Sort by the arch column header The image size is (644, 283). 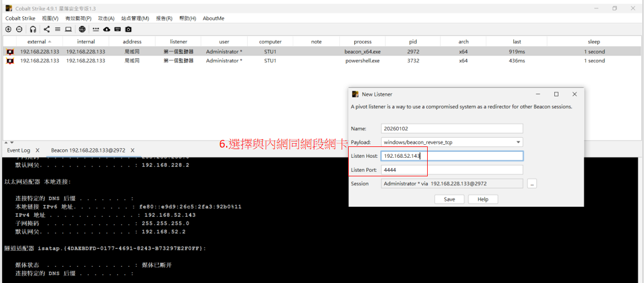pyautogui.click(x=463, y=41)
